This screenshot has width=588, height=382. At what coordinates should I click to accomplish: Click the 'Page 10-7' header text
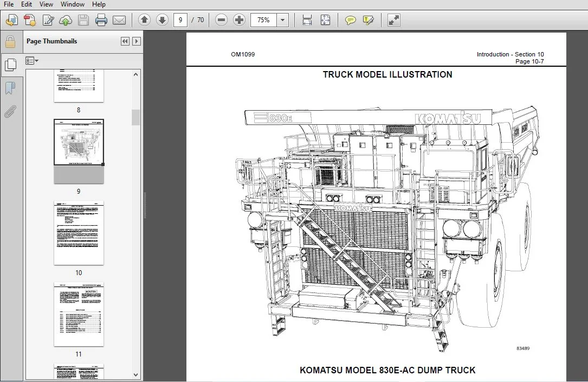click(529, 61)
